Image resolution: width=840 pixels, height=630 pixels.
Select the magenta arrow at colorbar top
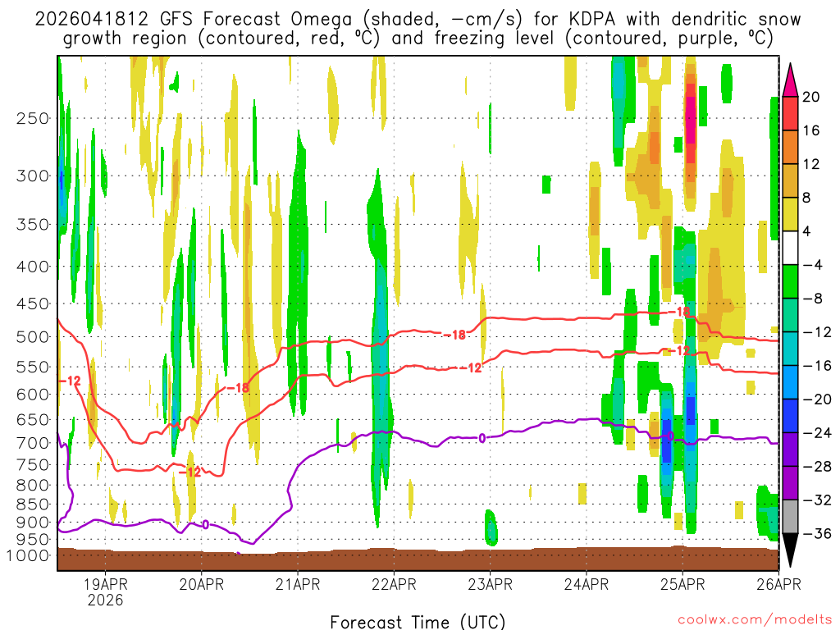[790, 80]
